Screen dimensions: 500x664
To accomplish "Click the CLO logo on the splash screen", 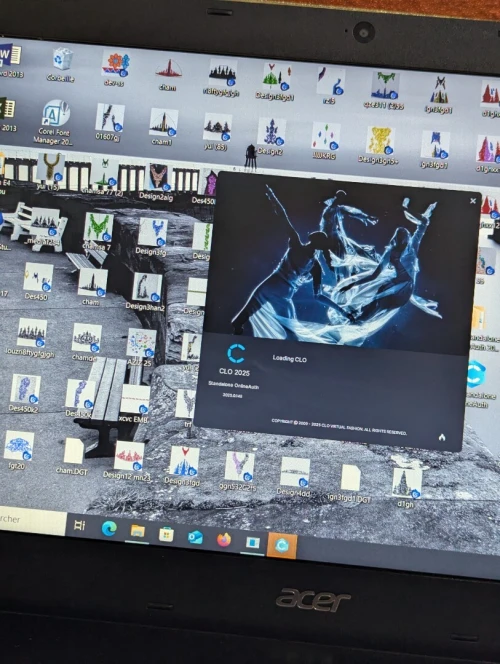I will [x=236, y=354].
